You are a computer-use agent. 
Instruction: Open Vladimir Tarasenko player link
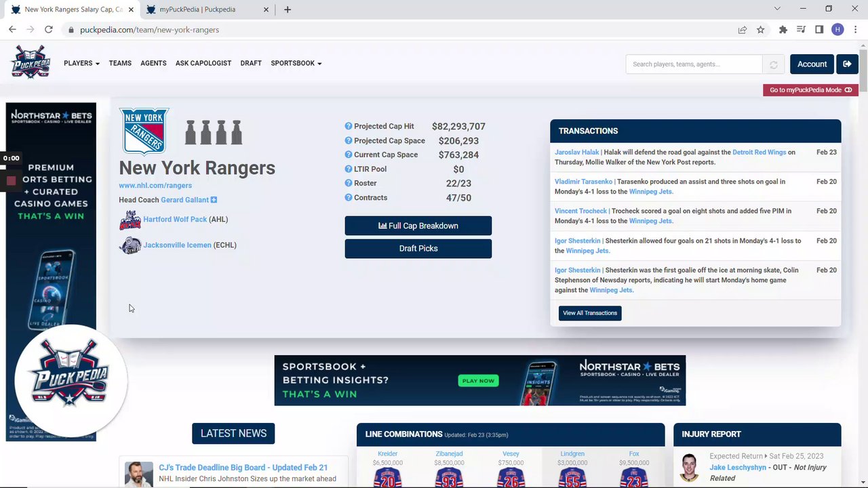583,182
